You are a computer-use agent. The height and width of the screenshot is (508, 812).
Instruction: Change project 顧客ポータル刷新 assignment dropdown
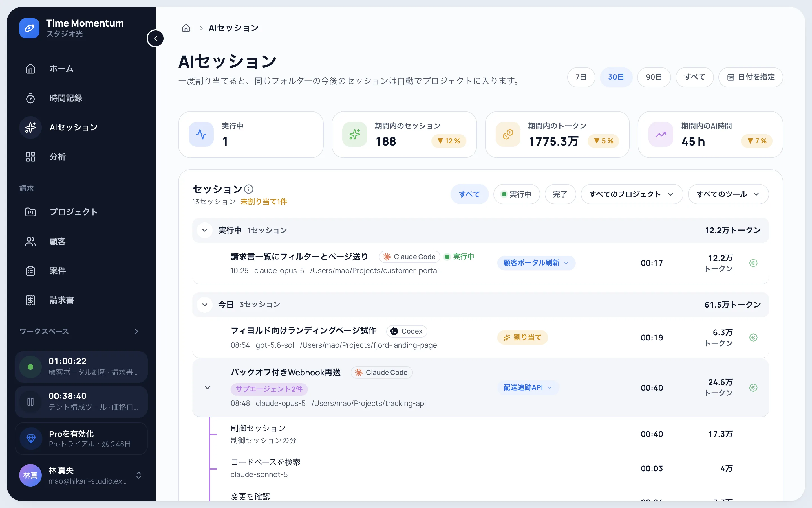536,263
